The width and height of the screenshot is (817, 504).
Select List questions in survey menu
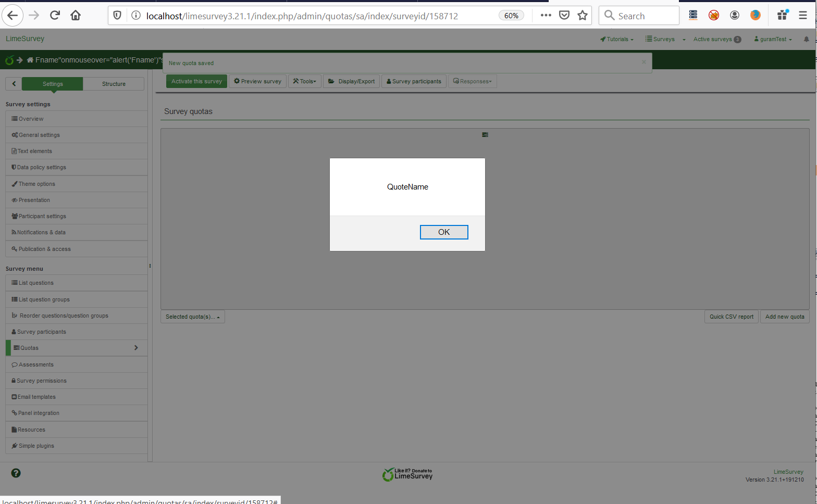77,283
